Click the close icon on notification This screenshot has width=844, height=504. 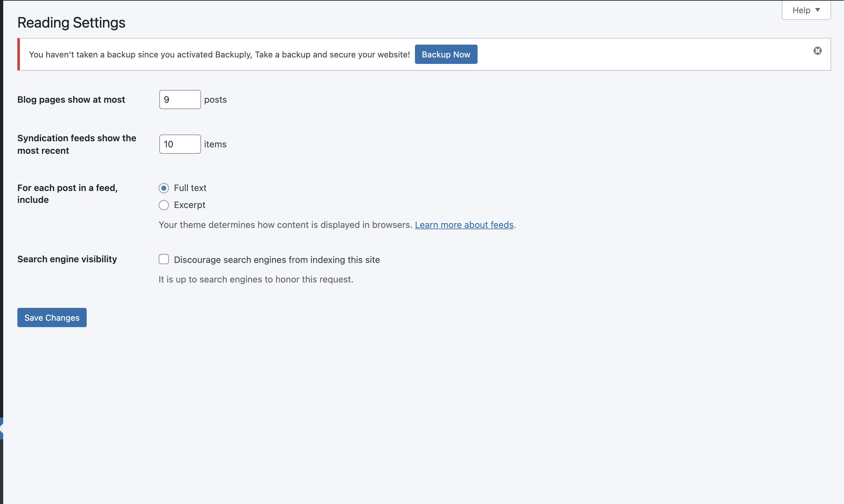pos(818,50)
